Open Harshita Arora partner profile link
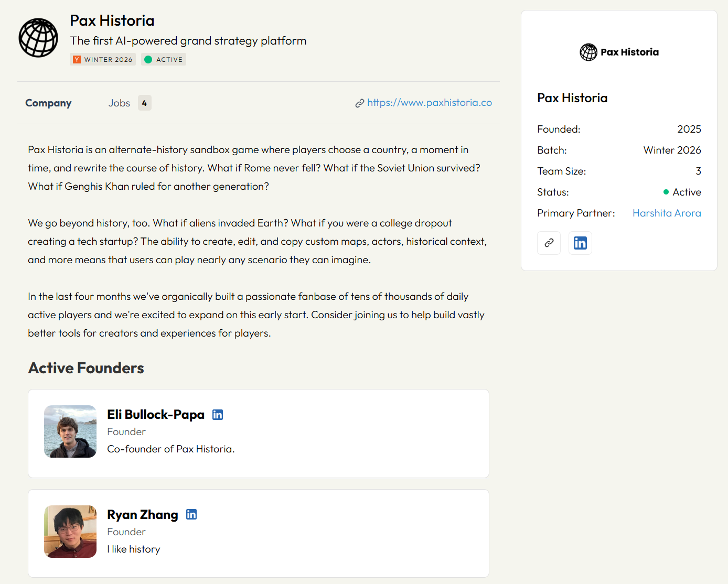 666,213
